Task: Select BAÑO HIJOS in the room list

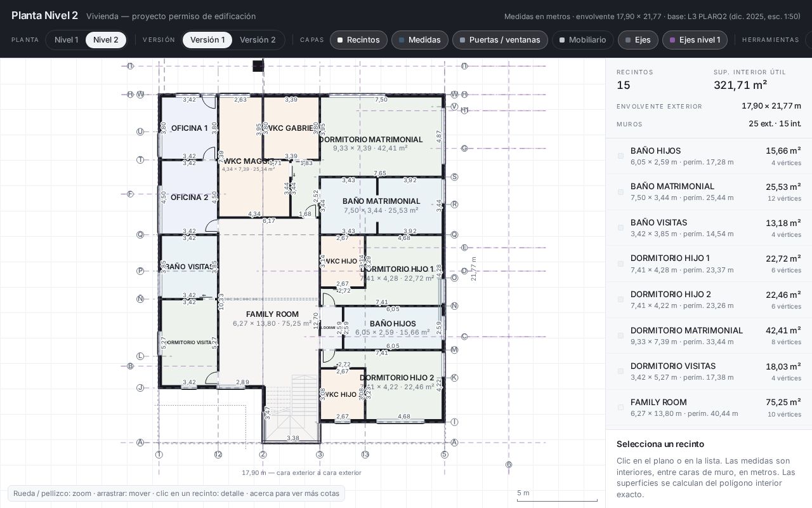Action: pyautogui.click(x=709, y=156)
